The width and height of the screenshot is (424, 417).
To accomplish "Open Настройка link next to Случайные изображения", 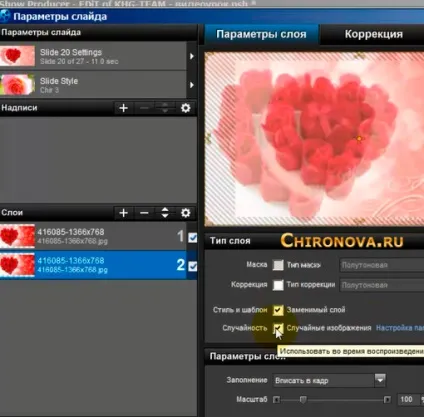I will [400, 328].
